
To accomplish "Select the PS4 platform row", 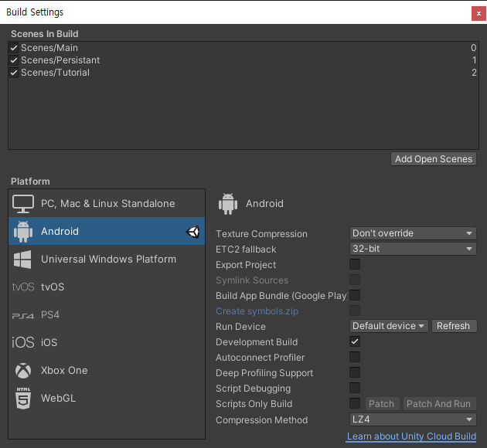I will click(x=107, y=315).
